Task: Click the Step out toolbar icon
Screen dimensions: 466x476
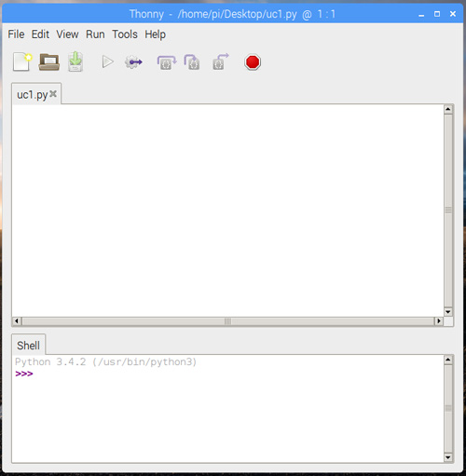Action: coord(221,61)
